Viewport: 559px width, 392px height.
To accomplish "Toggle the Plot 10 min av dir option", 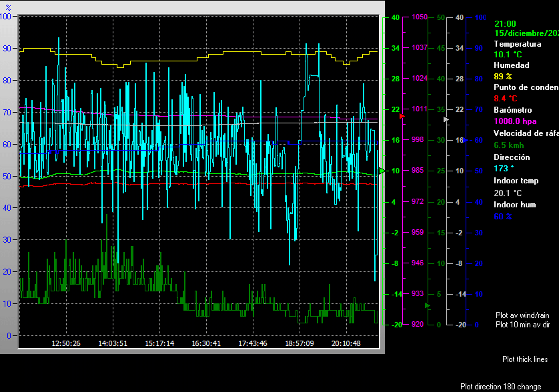I will click(x=522, y=325).
